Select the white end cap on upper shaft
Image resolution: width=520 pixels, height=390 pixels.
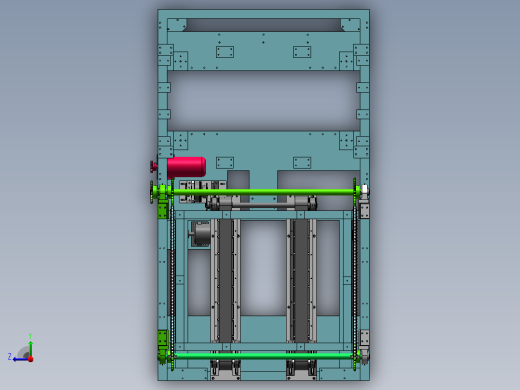364,190
